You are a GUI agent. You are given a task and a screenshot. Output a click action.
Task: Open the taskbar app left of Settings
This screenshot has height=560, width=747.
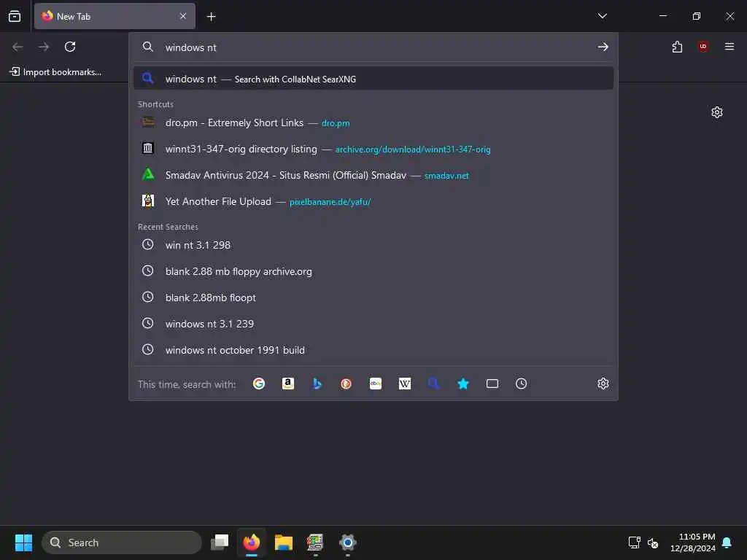pyautogui.click(x=315, y=542)
